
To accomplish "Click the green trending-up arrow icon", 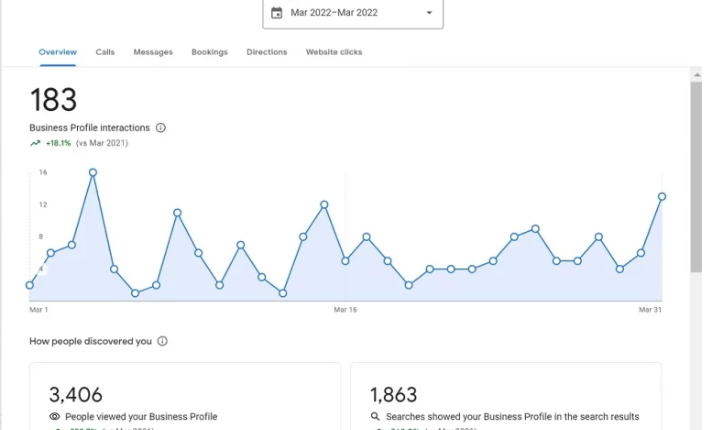I will (35, 143).
